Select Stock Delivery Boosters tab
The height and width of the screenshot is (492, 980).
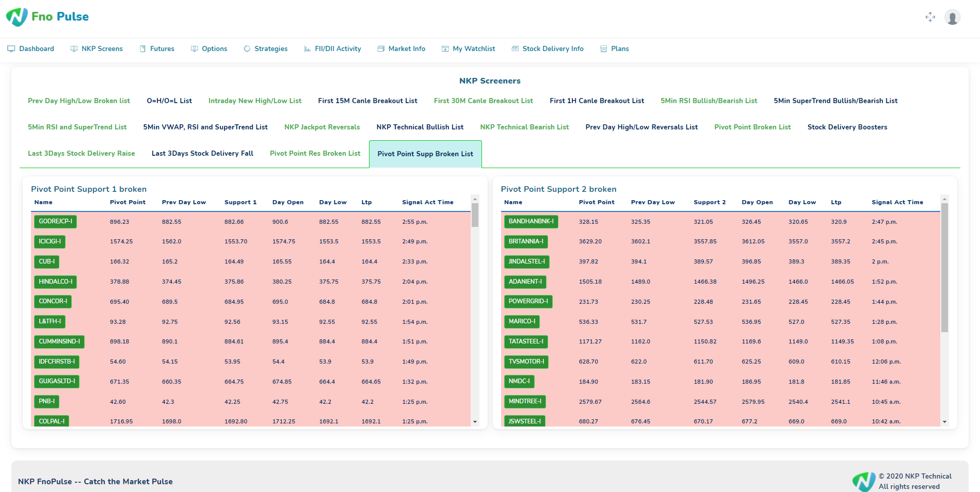847,127
